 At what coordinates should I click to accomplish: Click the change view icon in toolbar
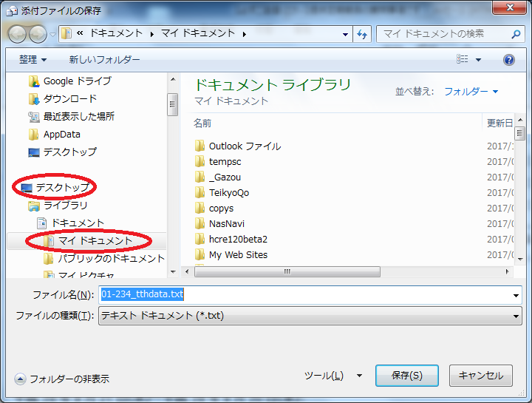[463, 60]
